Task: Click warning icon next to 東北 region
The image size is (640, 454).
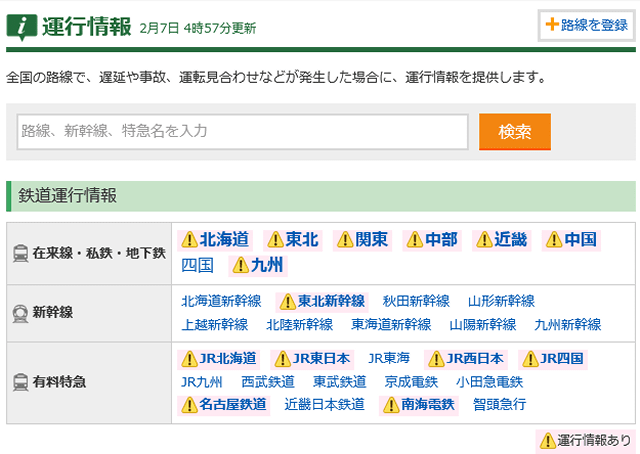Action: click(x=276, y=240)
